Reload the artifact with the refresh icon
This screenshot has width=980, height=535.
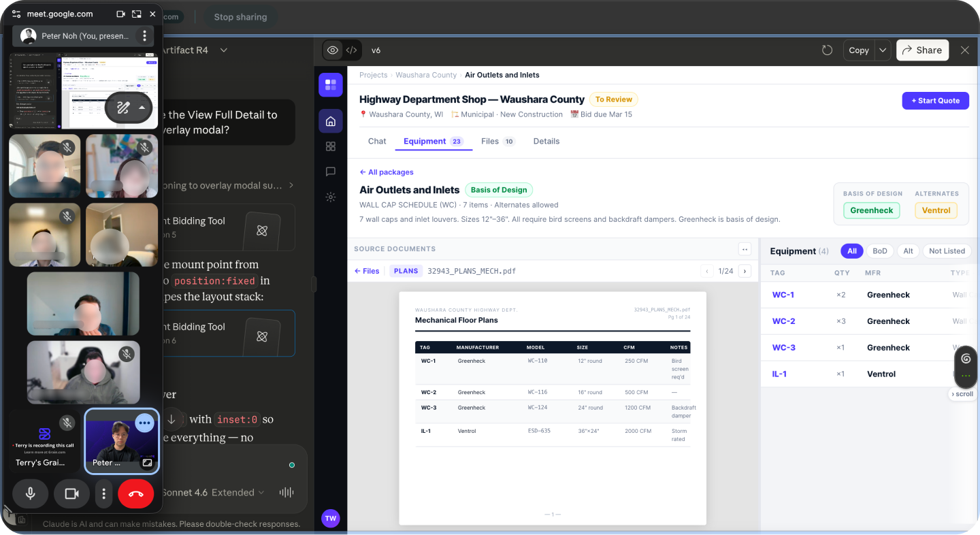(827, 50)
